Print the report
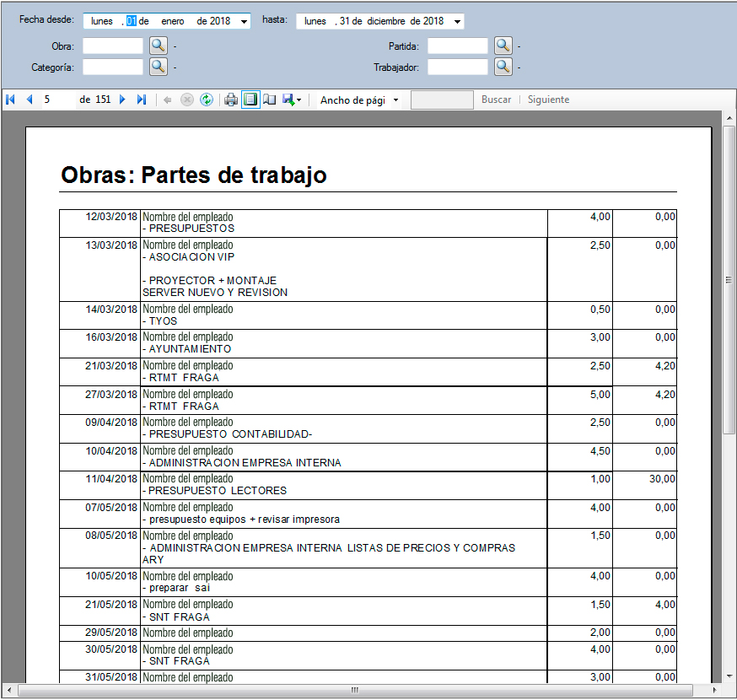The width and height of the screenshot is (737, 700). pyautogui.click(x=231, y=100)
